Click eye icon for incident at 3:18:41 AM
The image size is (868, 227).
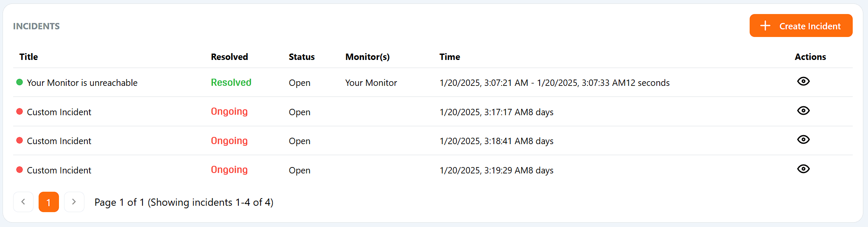(803, 139)
